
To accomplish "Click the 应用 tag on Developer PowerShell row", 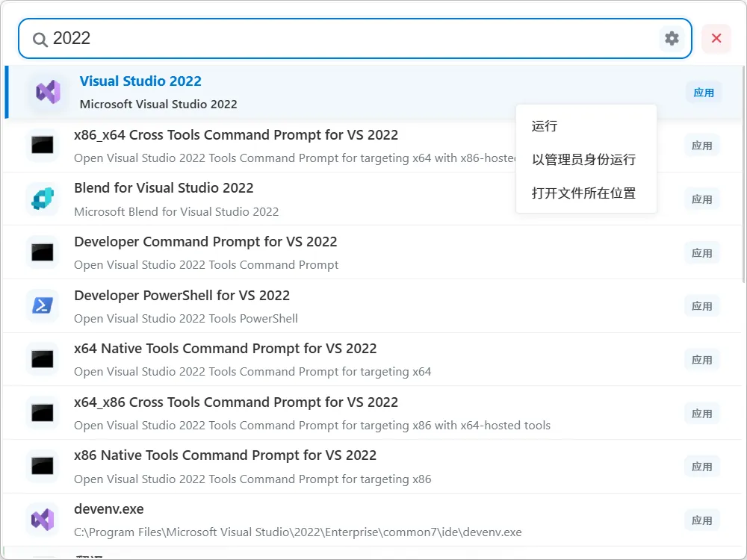I will pos(702,306).
